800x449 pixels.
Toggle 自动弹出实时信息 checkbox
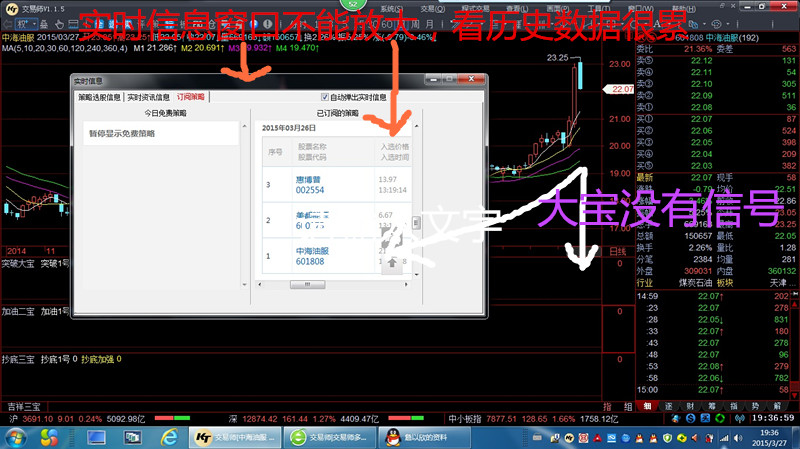coord(325,97)
